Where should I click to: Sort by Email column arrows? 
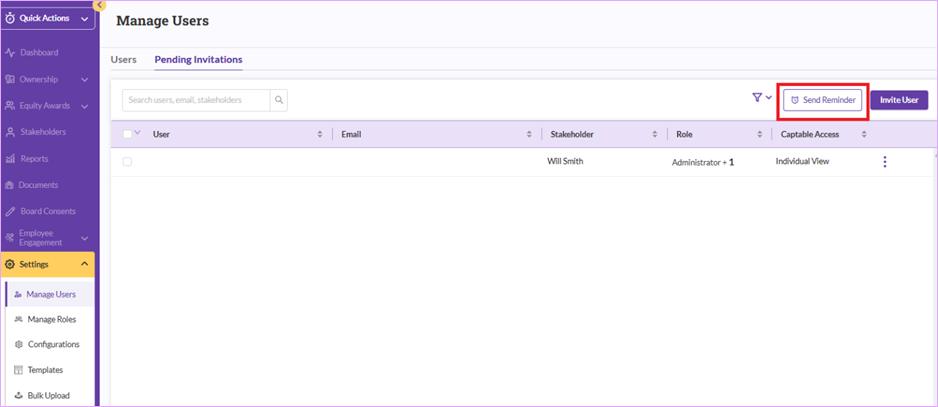pos(529,135)
